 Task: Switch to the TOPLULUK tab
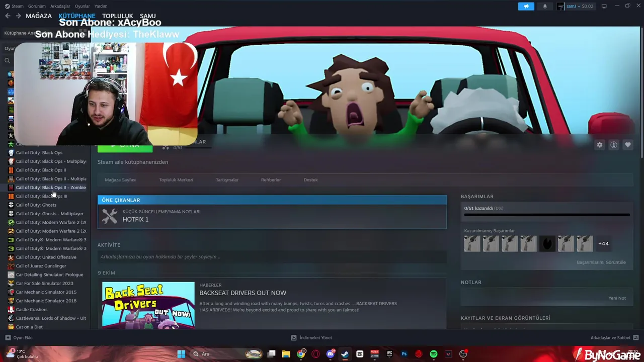[118, 16]
